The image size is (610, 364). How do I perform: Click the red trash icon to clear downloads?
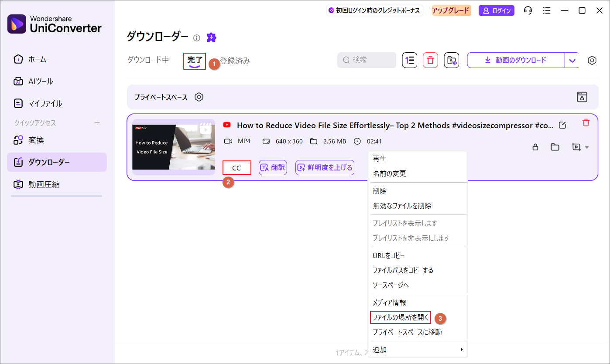(430, 60)
